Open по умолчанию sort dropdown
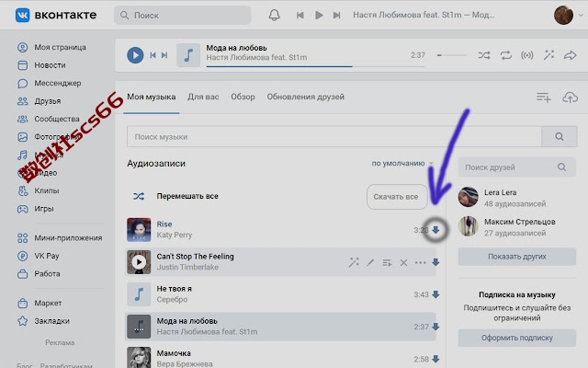Image resolution: width=588 pixels, height=368 pixels. (402, 164)
